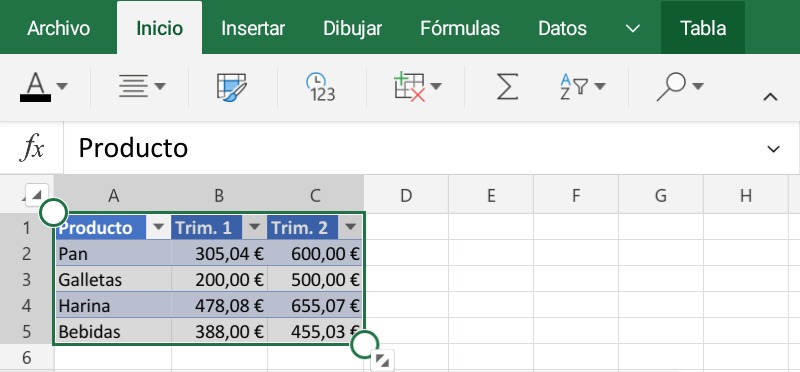This screenshot has width=800, height=372.
Task: Select row 3 header
Action: coord(27,279)
